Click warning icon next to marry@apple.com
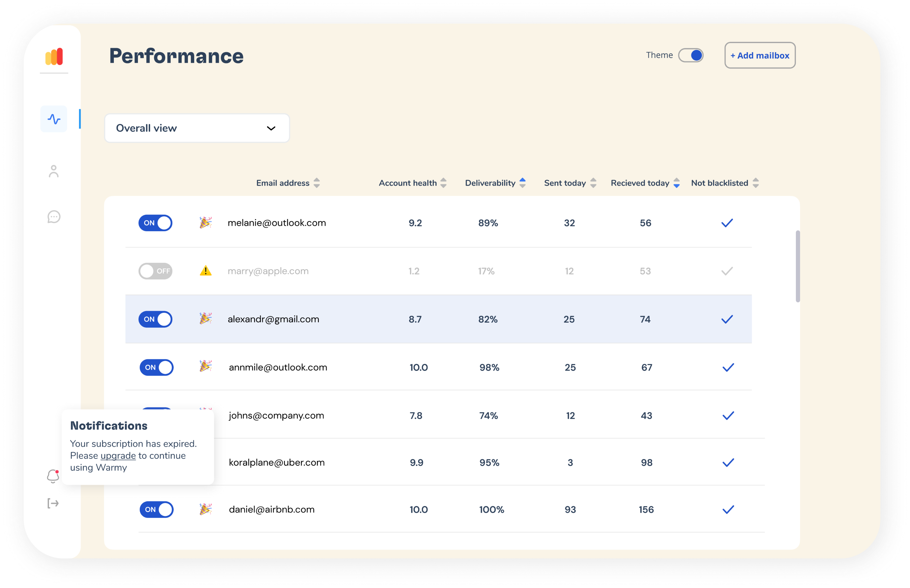910x588 pixels. coord(205,271)
